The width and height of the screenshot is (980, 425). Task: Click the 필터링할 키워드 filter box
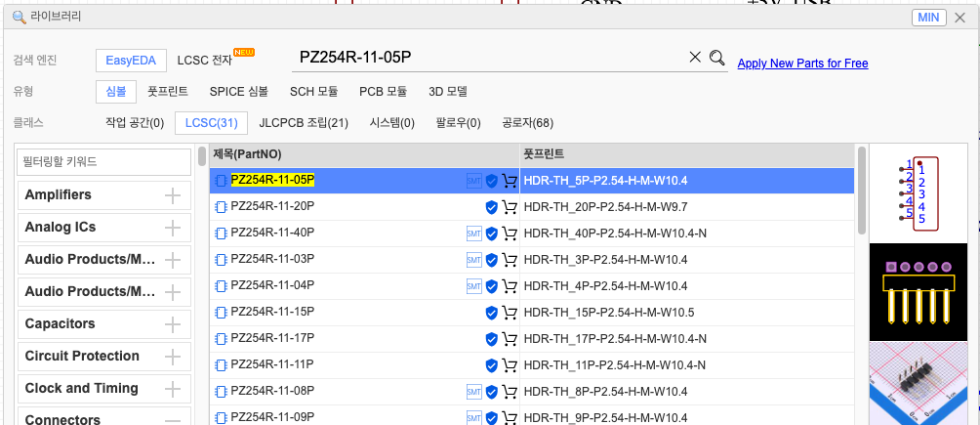pyautogui.click(x=103, y=162)
